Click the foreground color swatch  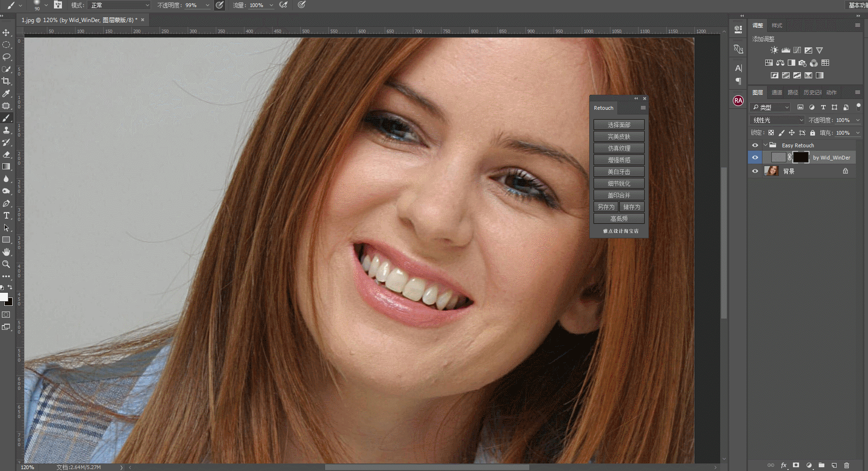4,297
